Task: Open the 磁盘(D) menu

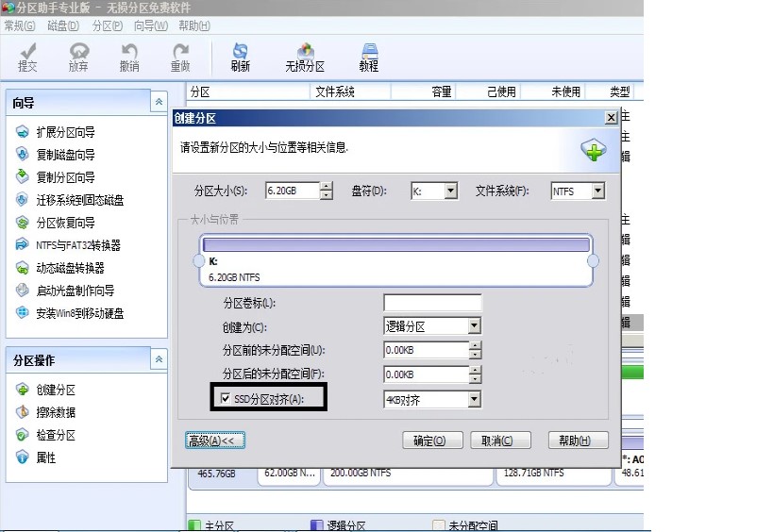Action: pos(63,25)
